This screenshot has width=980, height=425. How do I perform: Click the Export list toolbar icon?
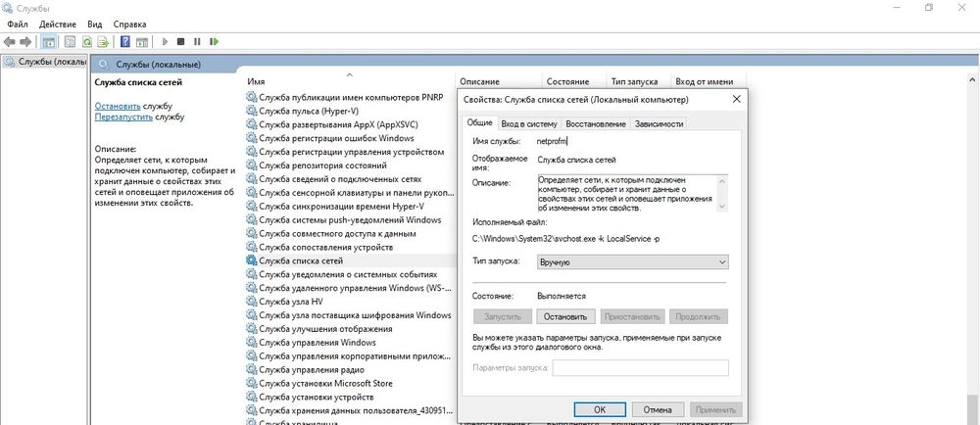pos(103,42)
